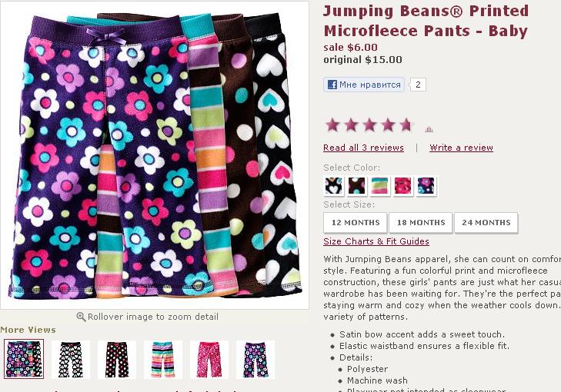Click the Facebook like button icon
The image size is (561, 392).
click(x=332, y=85)
